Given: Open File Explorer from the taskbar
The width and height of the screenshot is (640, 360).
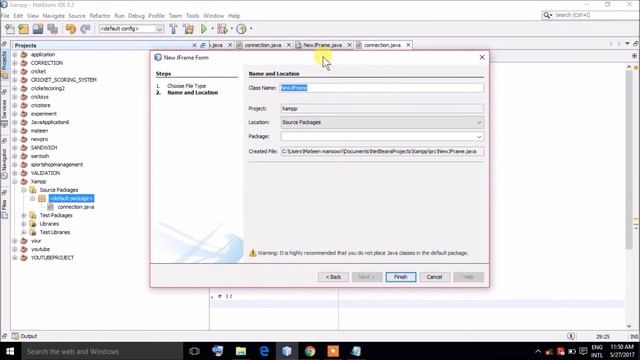Looking at the screenshot, I should (x=241, y=351).
